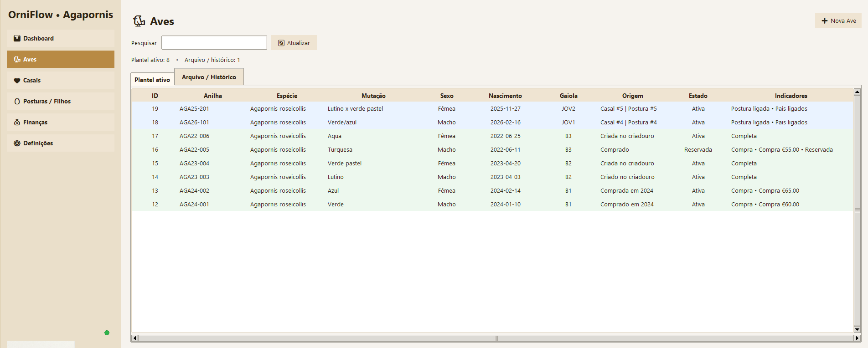
Task: Switch to the Arquivo / Histórico tab
Action: (x=209, y=77)
